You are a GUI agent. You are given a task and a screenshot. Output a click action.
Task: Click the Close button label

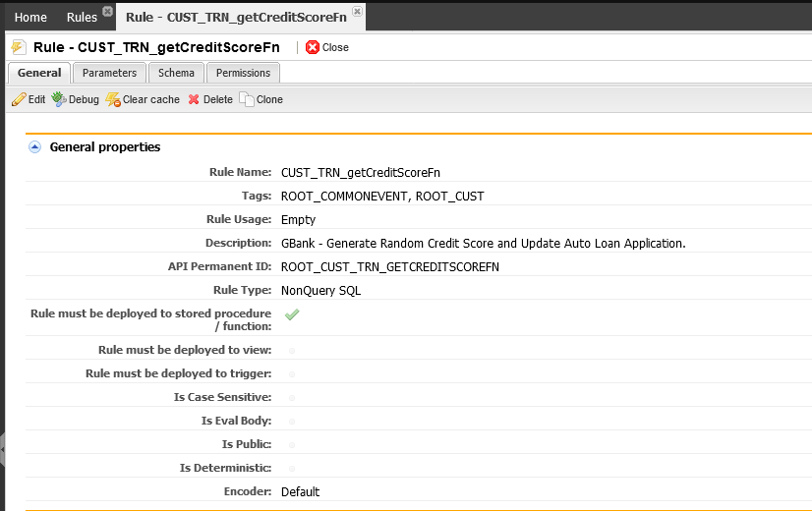[335, 47]
